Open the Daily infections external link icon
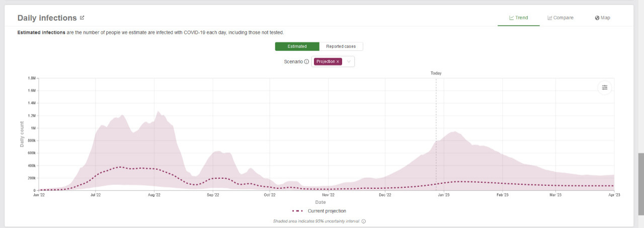 coord(82,18)
